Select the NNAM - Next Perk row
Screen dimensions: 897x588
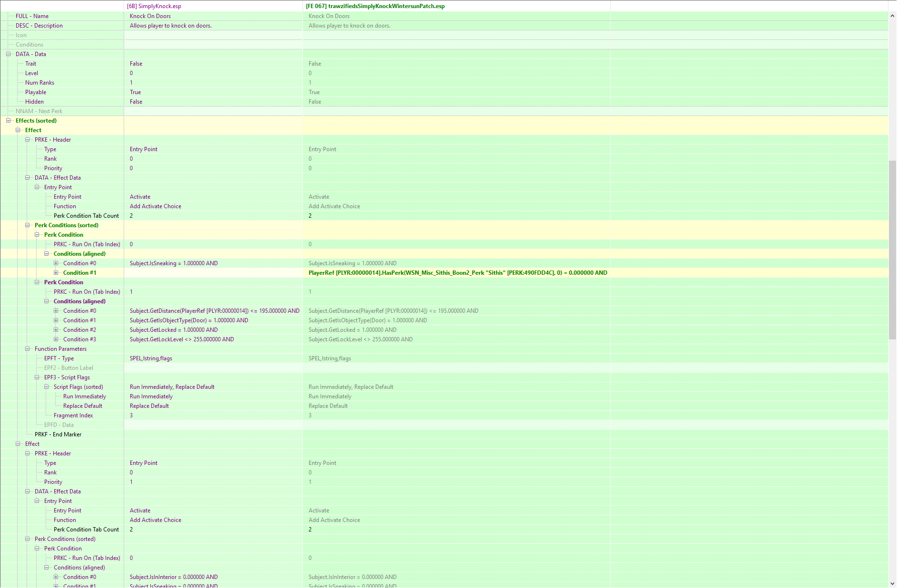pyautogui.click(x=39, y=111)
